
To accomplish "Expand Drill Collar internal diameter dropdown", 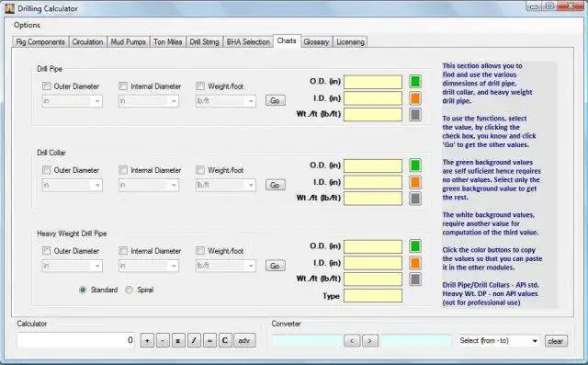I will coord(149,185).
